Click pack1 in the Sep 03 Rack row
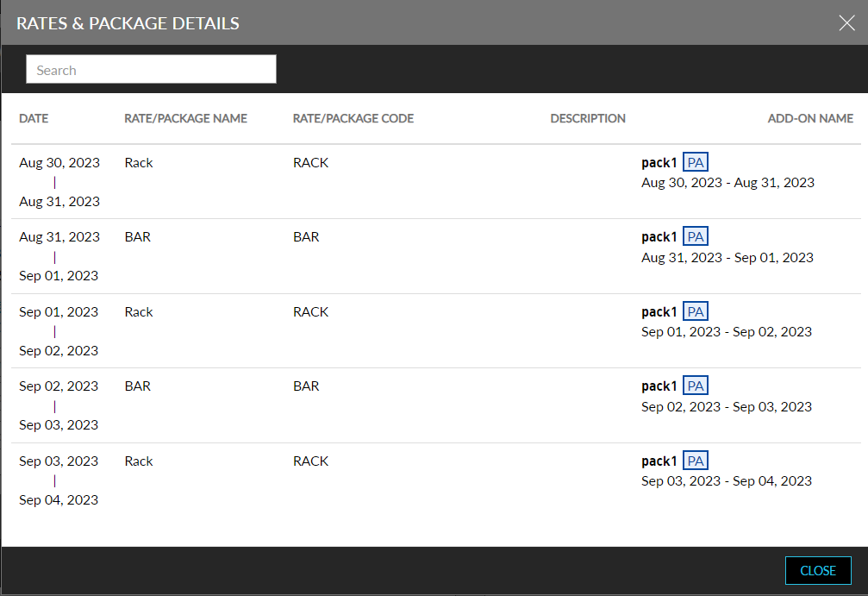Image resolution: width=868 pixels, height=596 pixels. click(659, 461)
